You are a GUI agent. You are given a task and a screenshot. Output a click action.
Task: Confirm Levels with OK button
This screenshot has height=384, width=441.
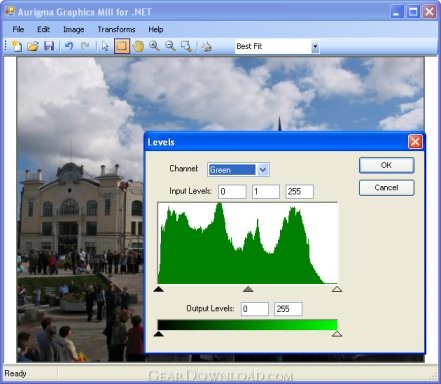(x=386, y=165)
